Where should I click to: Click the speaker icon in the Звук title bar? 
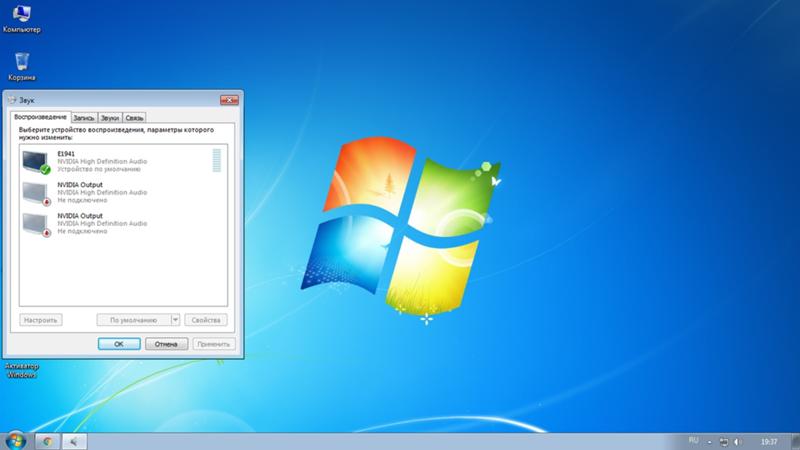(x=12, y=100)
